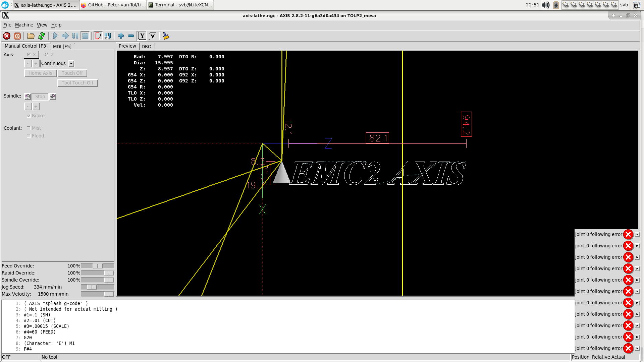Zoom in with the blue plus icon
644x362 pixels.
coord(121,36)
